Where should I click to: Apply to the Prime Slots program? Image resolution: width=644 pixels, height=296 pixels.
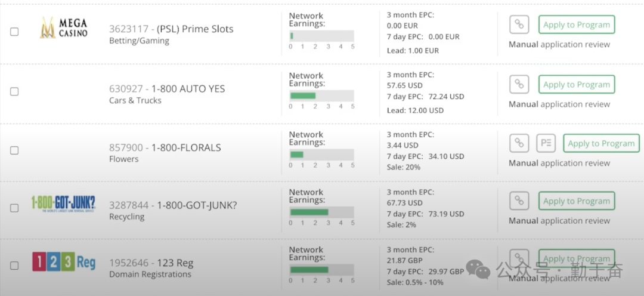click(576, 24)
